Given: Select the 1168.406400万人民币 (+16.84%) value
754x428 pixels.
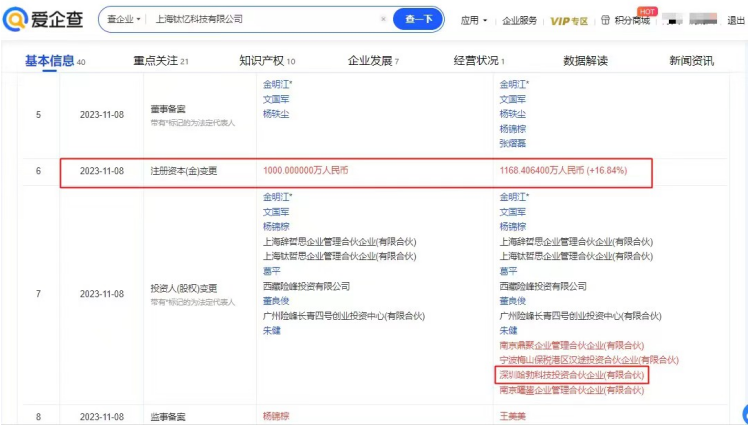Looking at the screenshot, I should click(563, 170).
